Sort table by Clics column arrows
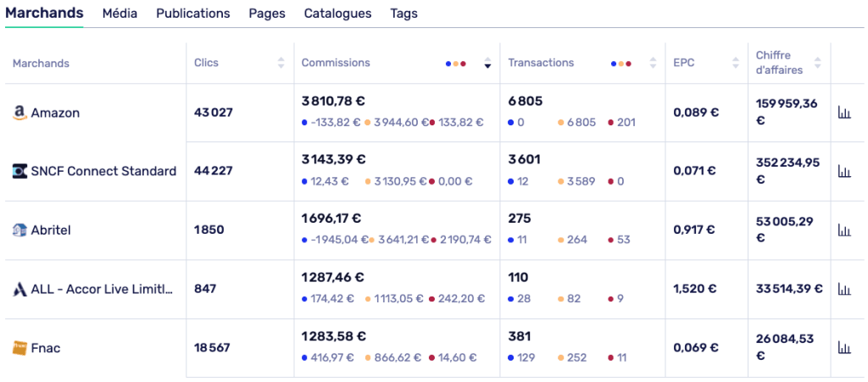This screenshot has height=382, width=868. pyautogui.click(x=281, y=63)
